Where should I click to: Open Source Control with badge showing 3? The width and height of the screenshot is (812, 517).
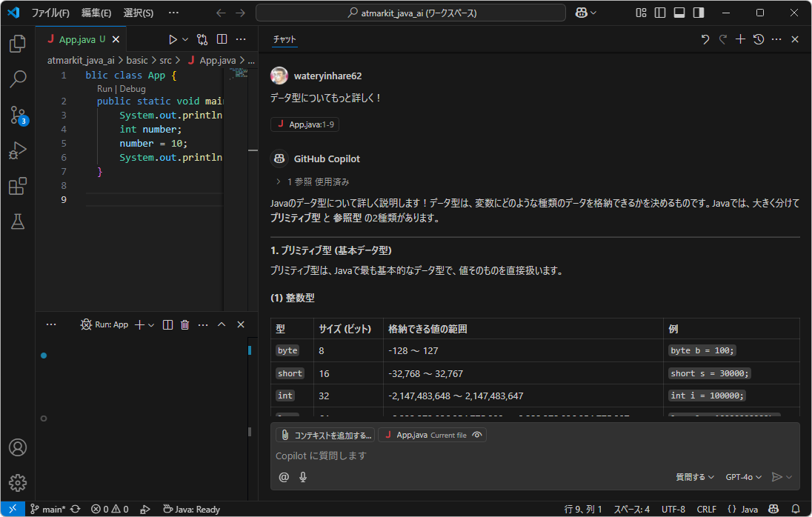pos(17,115)
